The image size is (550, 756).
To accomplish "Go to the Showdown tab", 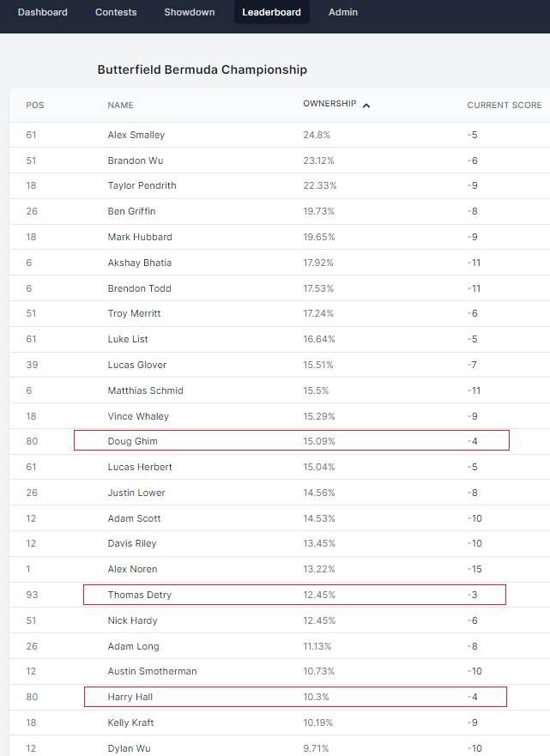I will (190, 12).
